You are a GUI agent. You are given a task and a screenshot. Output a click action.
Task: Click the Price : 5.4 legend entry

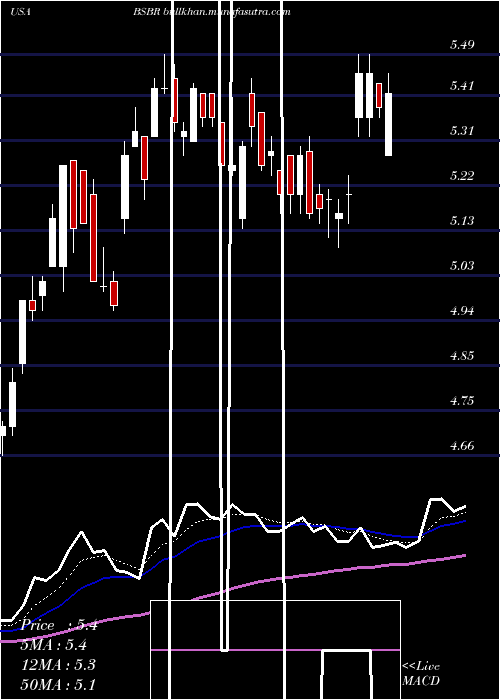59,625
